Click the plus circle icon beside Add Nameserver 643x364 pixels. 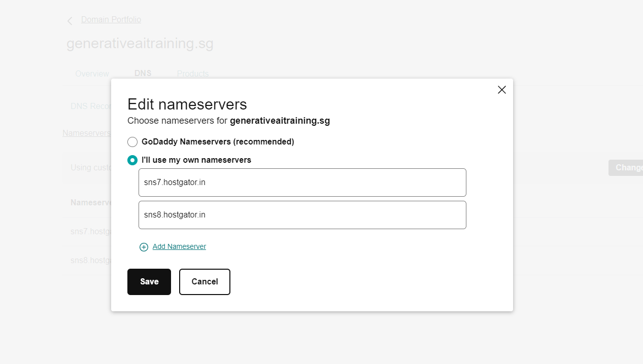[144, 247]
